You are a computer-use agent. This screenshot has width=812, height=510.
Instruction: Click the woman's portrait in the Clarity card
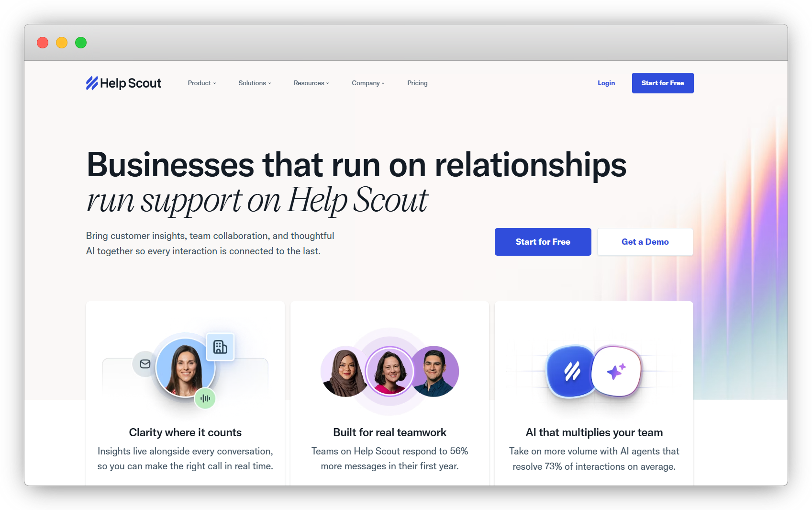(186, 368)
